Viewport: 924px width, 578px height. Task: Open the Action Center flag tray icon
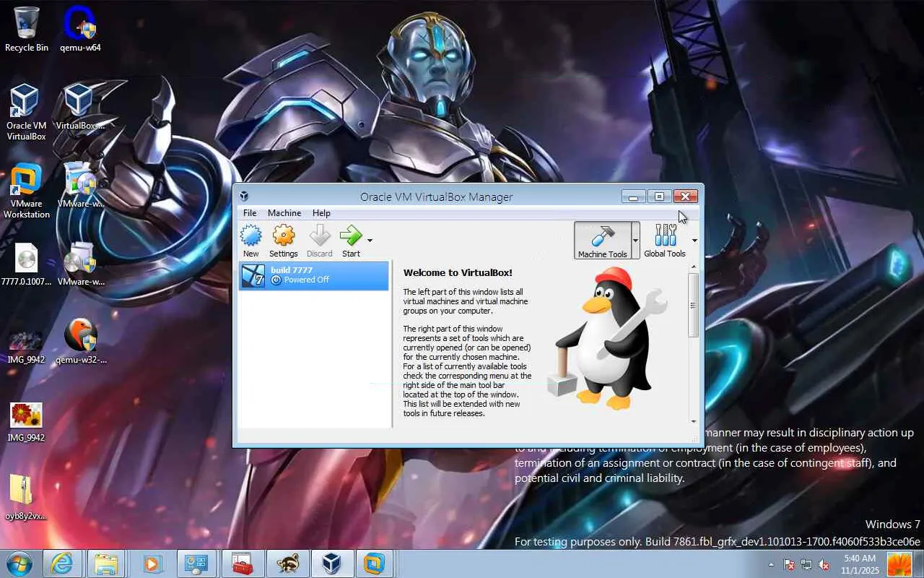[x=790, y=565]
